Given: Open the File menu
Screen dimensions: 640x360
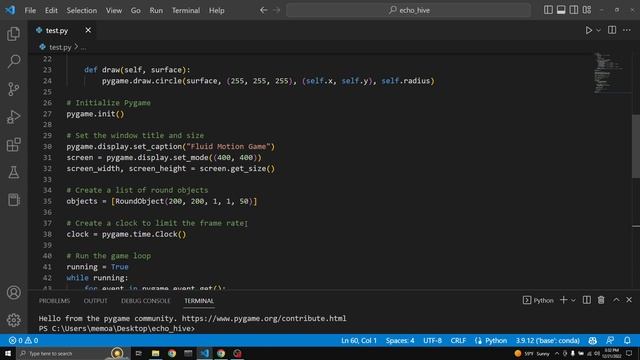Looking at the screenshot, I should 30,10.
